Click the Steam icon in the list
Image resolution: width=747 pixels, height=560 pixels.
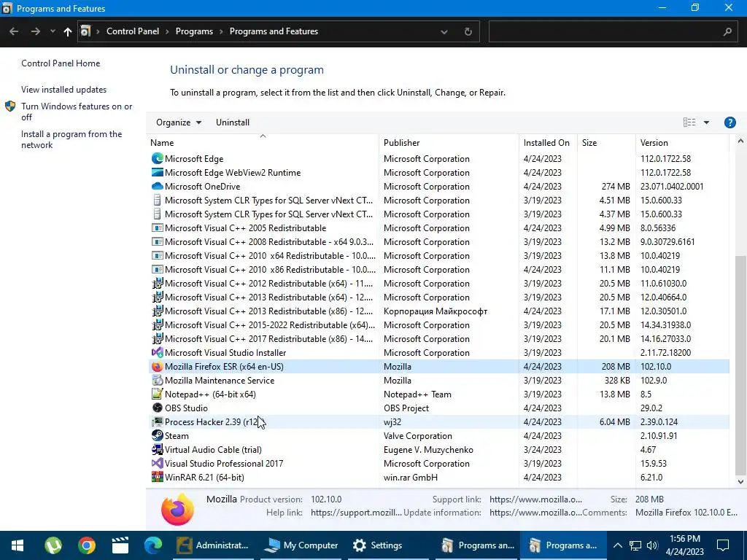(158, 435)
